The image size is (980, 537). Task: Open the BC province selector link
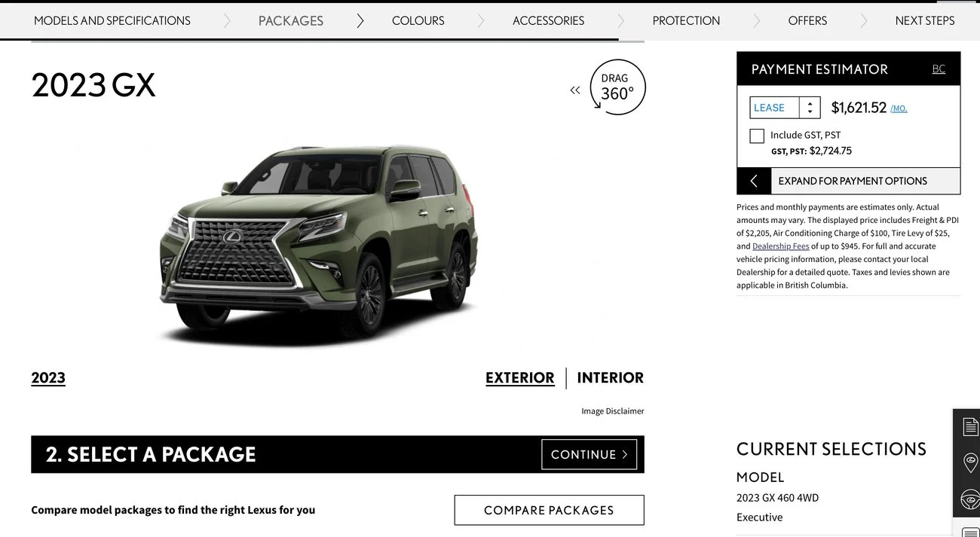(939, 69)
